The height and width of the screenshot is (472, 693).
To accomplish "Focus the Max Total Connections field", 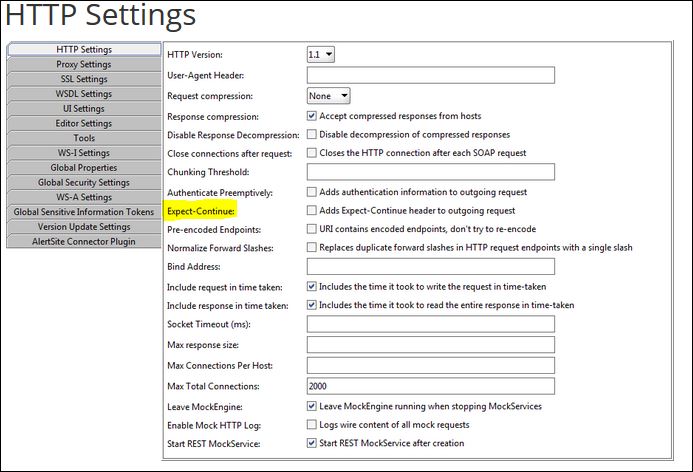I will (430, 385).
